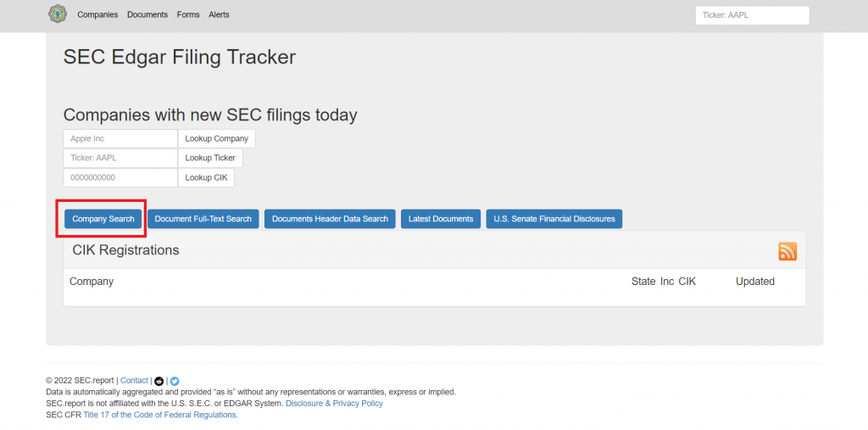Open U.S. Senate Financial Disclosures
Screen dimensions: 868x430
[x=554, y=219]
